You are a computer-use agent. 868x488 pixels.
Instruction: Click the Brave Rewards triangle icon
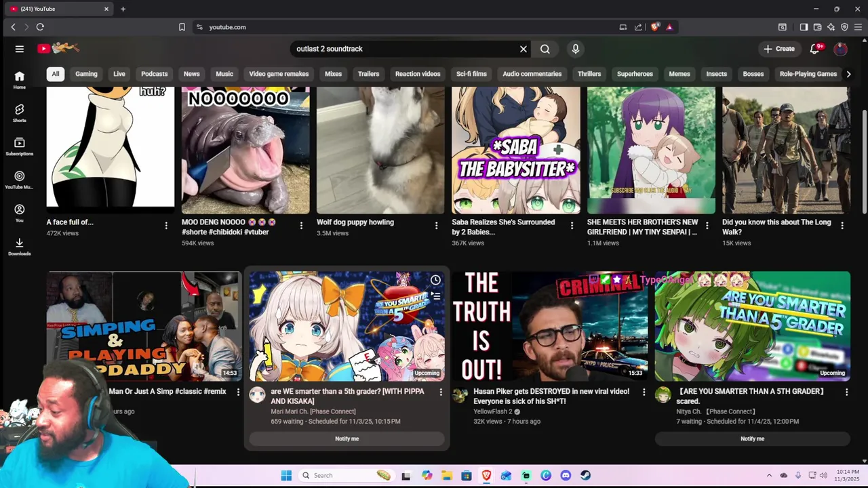[x=669, y=27]
